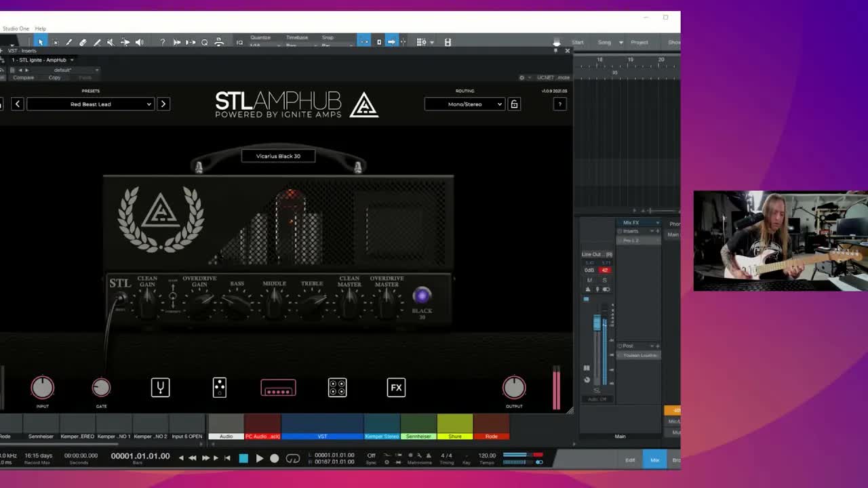Open the tuner in AmpHub
The image size is (868, 488).
[160, 388]
